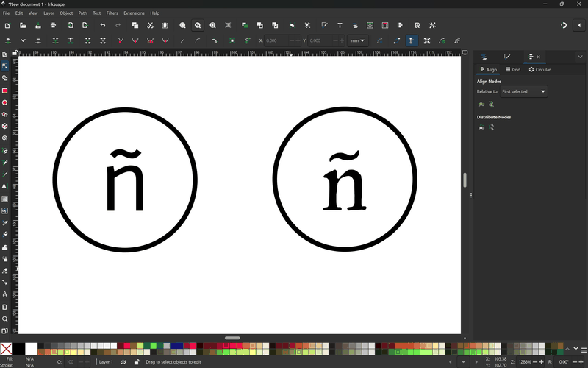
Task: Select the Selector arrow tool
Action: (x=4, y=54)
